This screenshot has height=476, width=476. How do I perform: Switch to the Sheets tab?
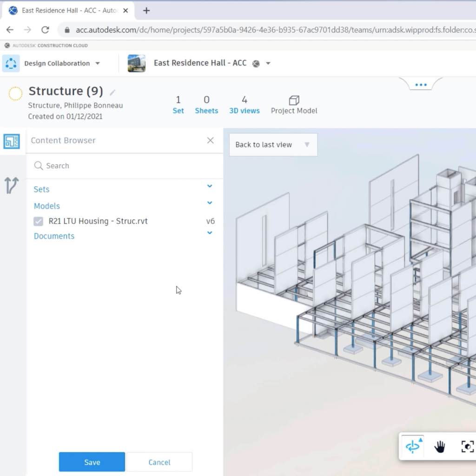(x=206, y=105)
